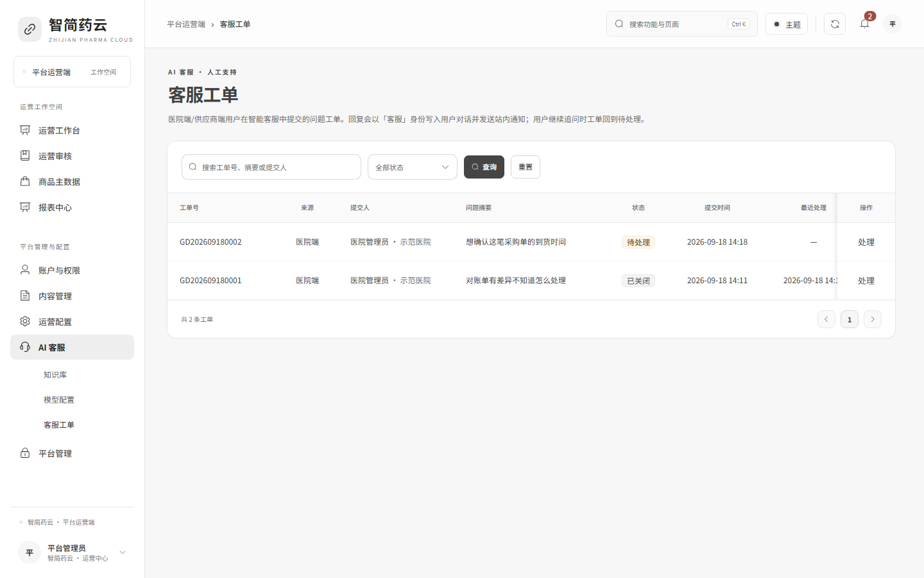
Task: Click the 平台运营端 breadcrumb link
Action: [186, 24]
